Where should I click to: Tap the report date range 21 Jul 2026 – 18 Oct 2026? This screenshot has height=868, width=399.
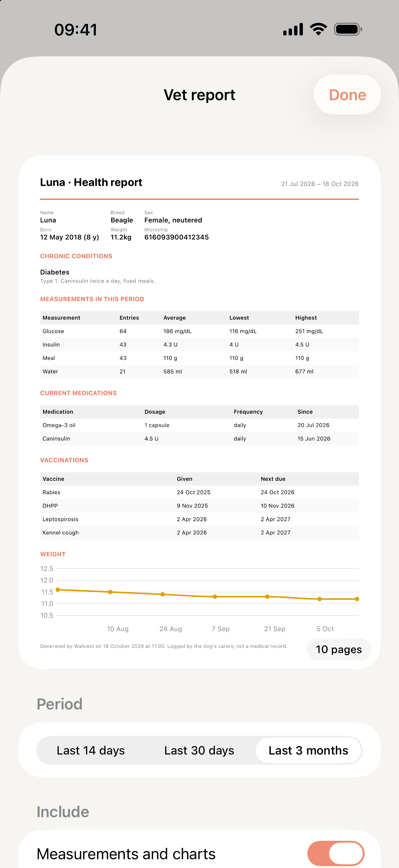coord(320,184)
